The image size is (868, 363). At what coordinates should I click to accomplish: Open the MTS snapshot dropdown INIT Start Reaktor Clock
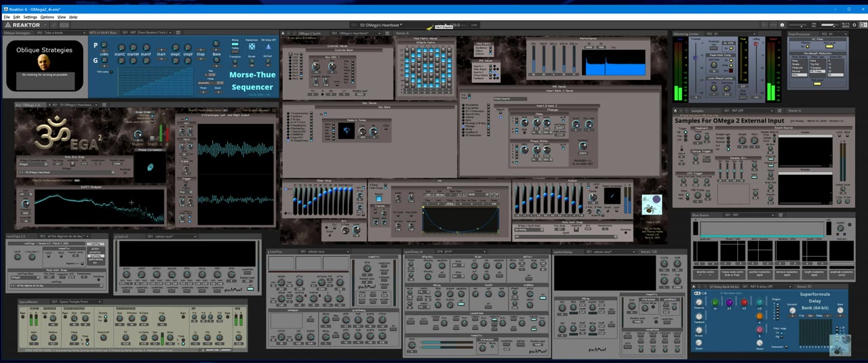[x=147, y=33]
